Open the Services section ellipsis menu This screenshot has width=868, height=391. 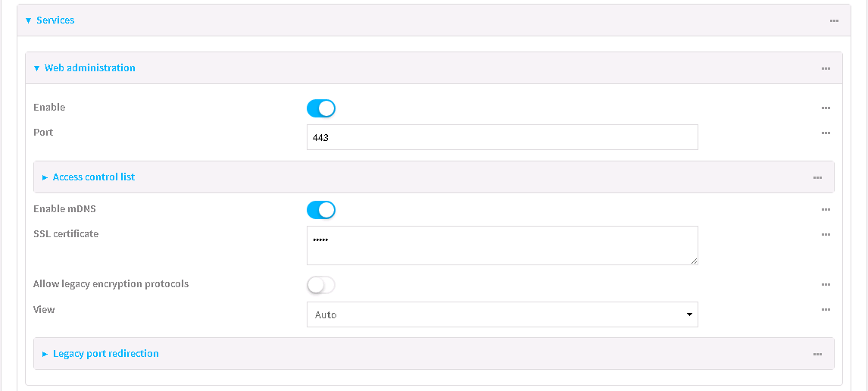point(834,21)
